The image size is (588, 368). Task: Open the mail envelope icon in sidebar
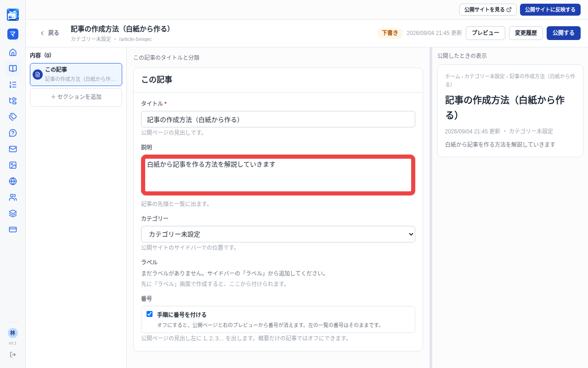[x=13, y=149]
